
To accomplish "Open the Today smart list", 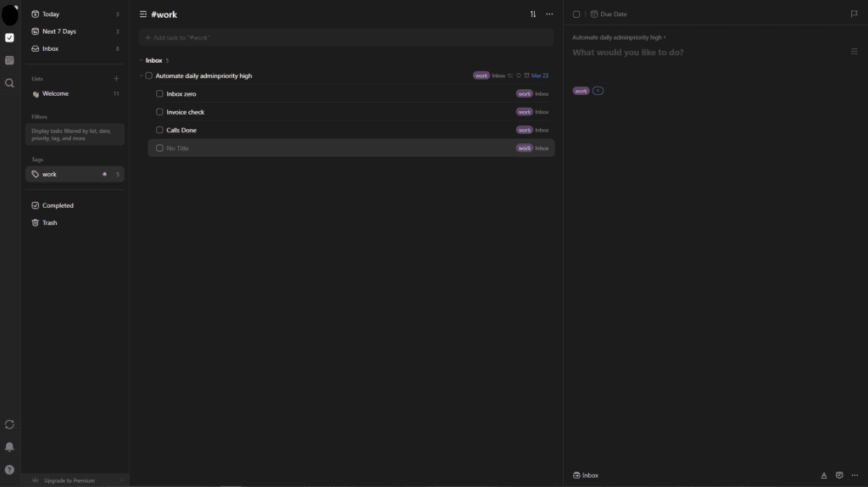I will (75, 14).
